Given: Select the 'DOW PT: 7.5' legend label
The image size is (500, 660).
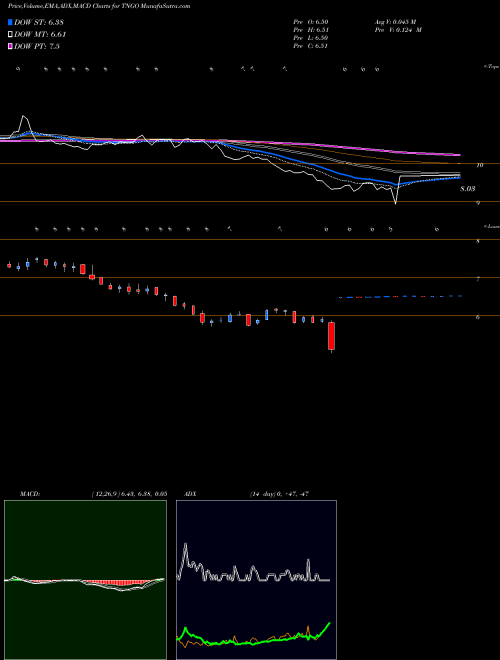Looking at the screenshot, I should [x=37, y=46].
